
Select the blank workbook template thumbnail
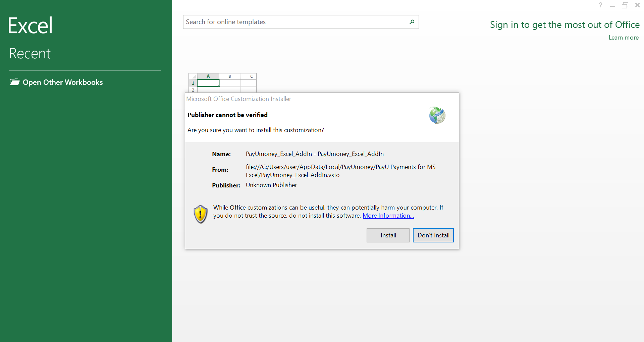(x=222, y=83)
